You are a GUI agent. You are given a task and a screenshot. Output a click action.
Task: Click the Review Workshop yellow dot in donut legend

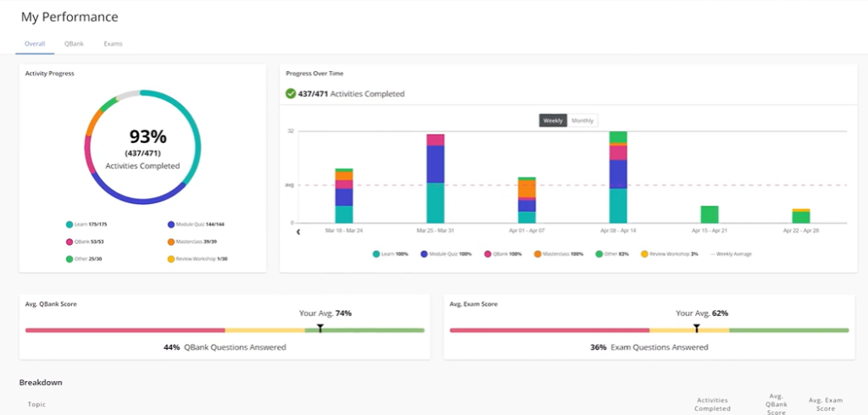click(x=171, y=258)
